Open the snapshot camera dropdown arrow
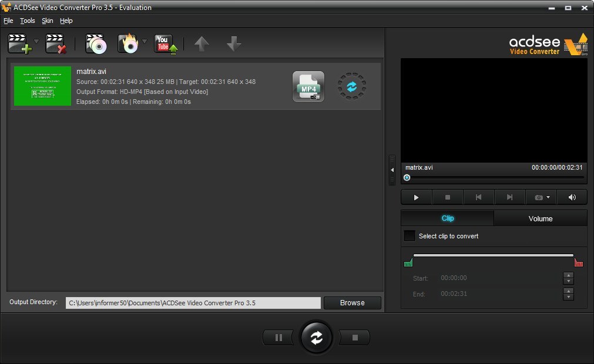The height and width of the screenshot is (364, 594). click(x=548, y=197)
